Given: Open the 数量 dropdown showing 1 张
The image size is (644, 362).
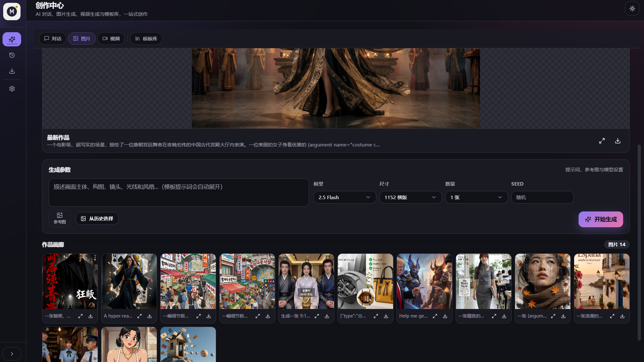Looking at the screenshot, I should 477,197.
